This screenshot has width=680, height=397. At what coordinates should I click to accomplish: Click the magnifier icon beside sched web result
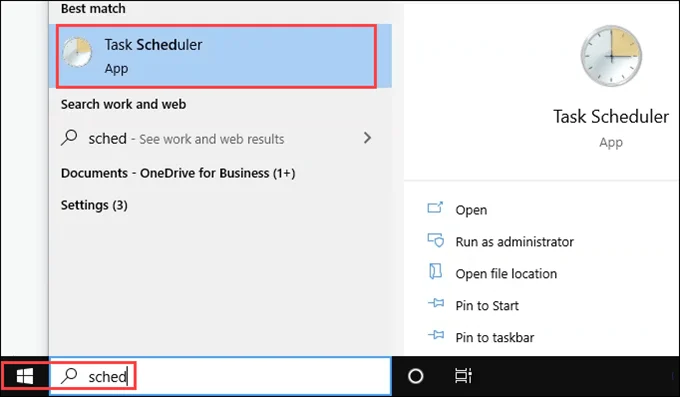click(69, 138)
